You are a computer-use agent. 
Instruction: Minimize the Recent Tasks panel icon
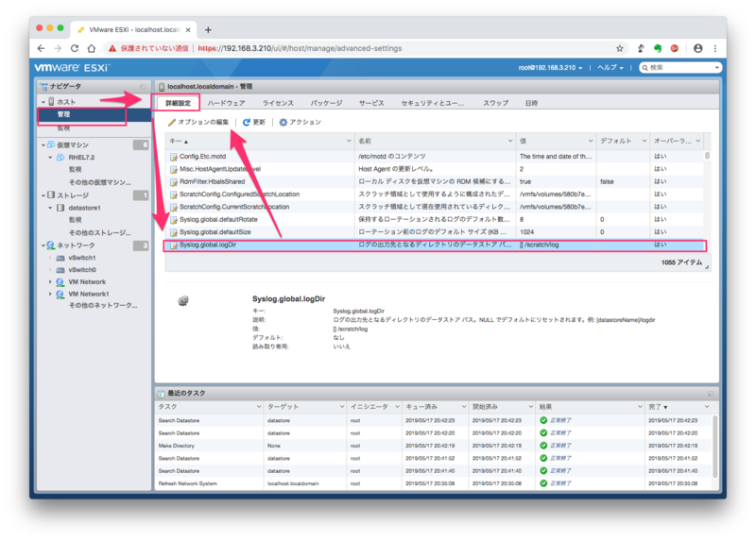click(x=711, y=394)
